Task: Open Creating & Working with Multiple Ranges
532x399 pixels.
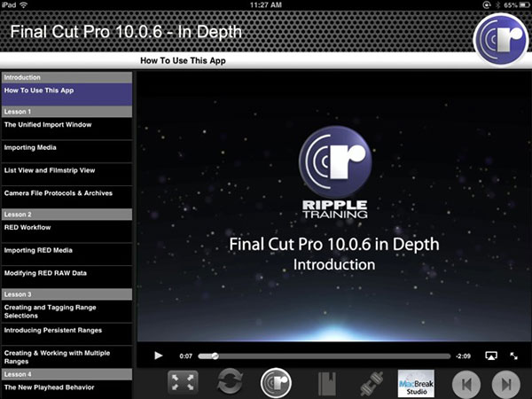Action: pyautogui.click(x=66, y=356)
